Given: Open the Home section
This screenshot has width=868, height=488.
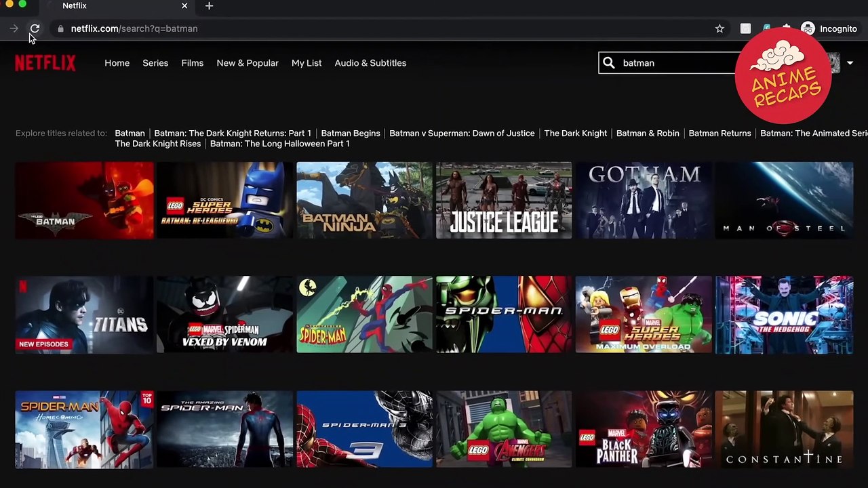Looking at the screenshot, I should 117,63.
